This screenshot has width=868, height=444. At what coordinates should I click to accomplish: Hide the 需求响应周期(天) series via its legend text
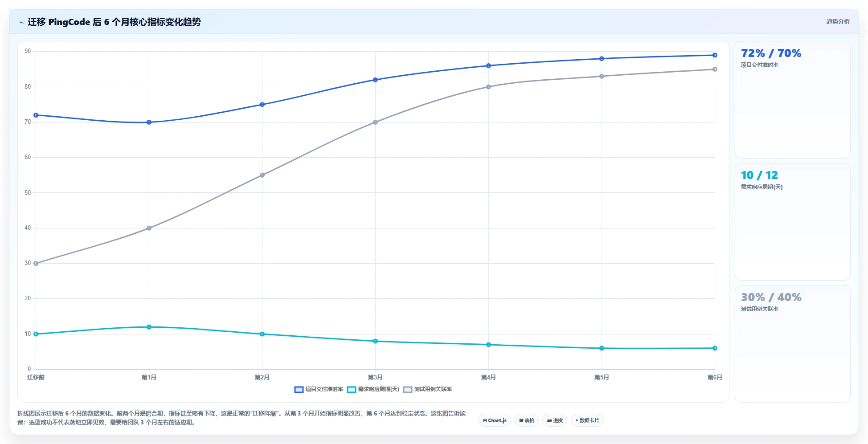point(379,389)
